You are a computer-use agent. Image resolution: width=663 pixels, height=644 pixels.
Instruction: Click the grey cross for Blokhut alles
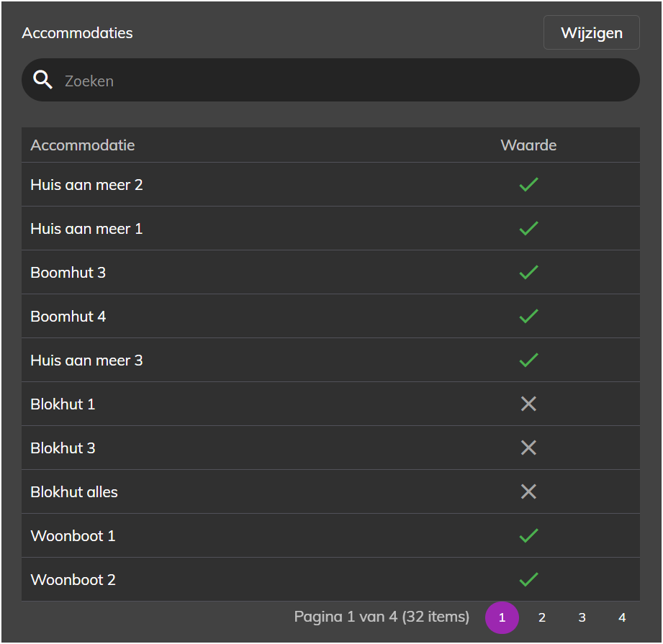(528, 492)
